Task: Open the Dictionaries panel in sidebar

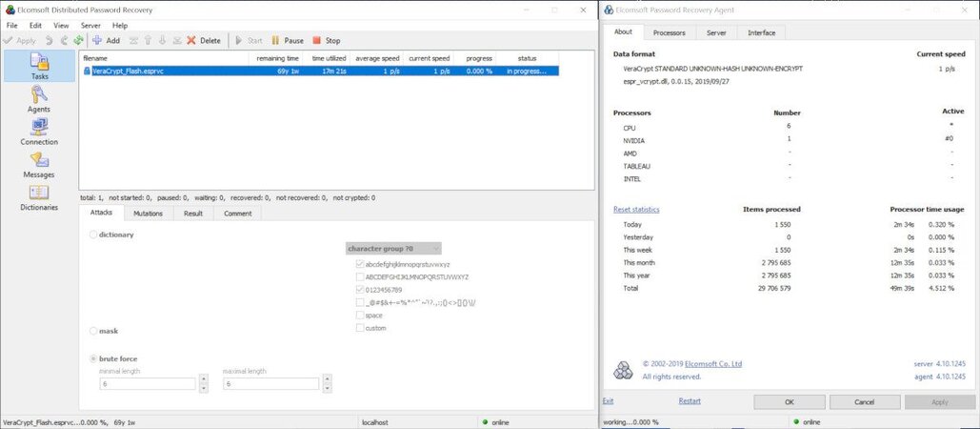Action: [39, 197]
